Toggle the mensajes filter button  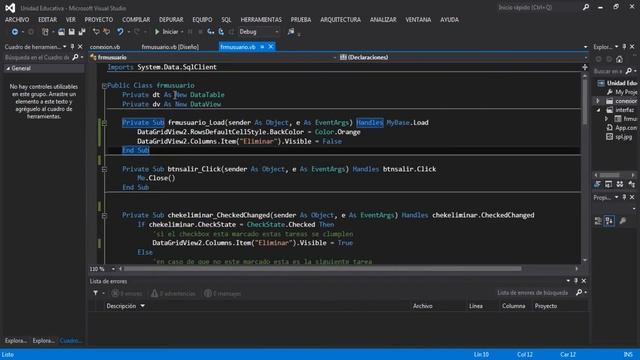[222, 293]
